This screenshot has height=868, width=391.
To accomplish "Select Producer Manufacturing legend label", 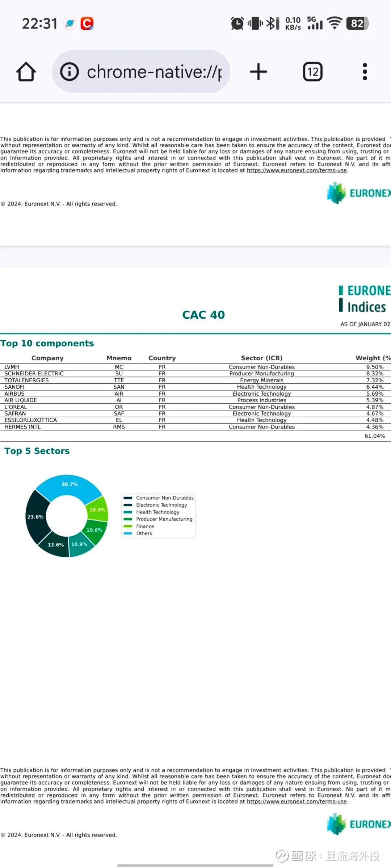I will click(x=164, y=519).
